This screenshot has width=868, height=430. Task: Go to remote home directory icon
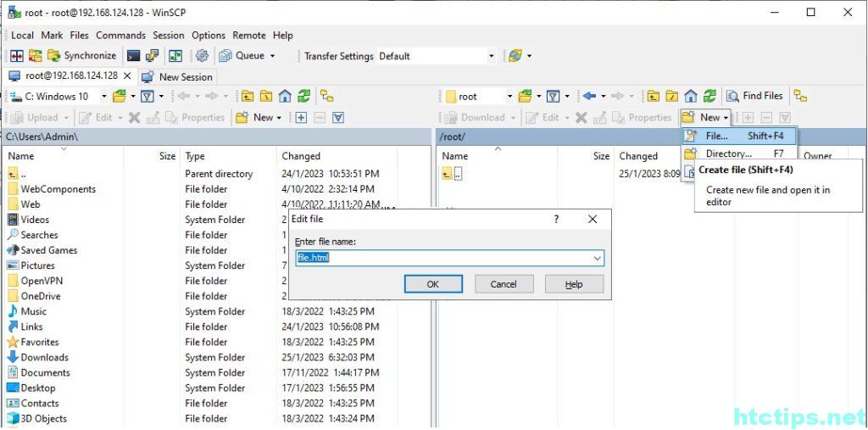coord(691,97)
